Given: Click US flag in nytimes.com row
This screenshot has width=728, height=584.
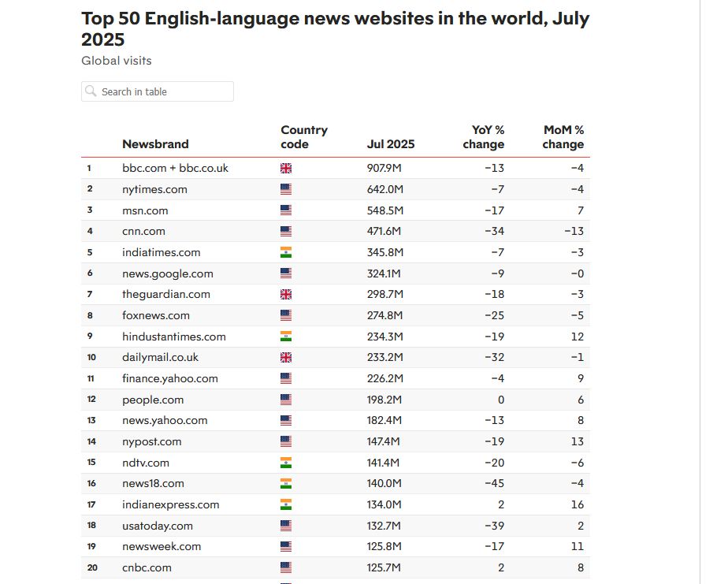Looking at the screenshot, I should 286,189.
